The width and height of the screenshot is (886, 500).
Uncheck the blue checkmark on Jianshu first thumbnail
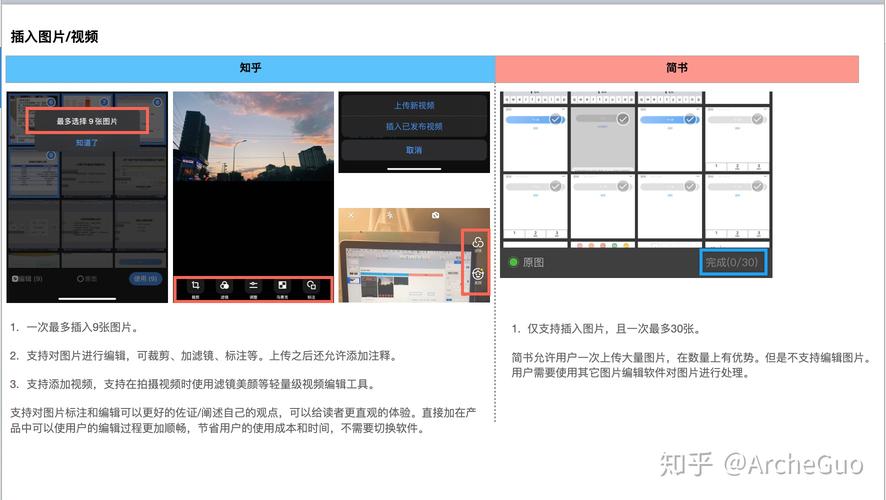point(555,119)
